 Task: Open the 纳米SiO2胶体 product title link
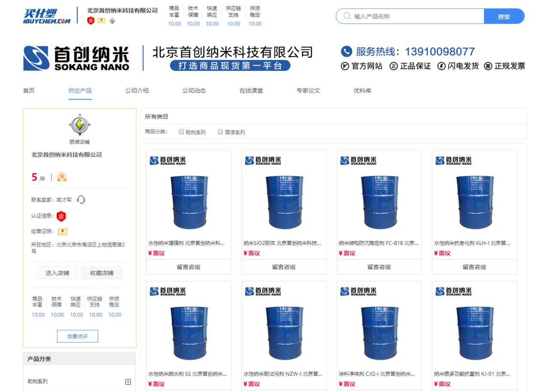283,243
